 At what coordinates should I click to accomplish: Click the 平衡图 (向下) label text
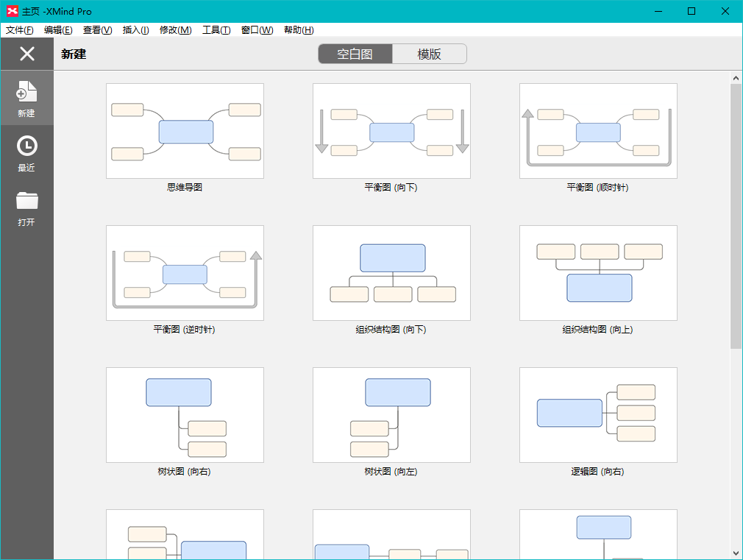click(x=391, y=188)
